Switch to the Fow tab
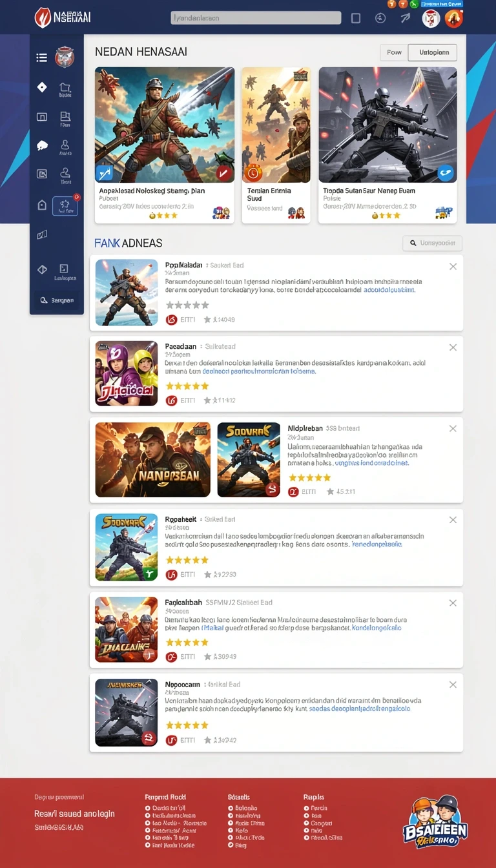496x868 pixels. coord(394,52)
